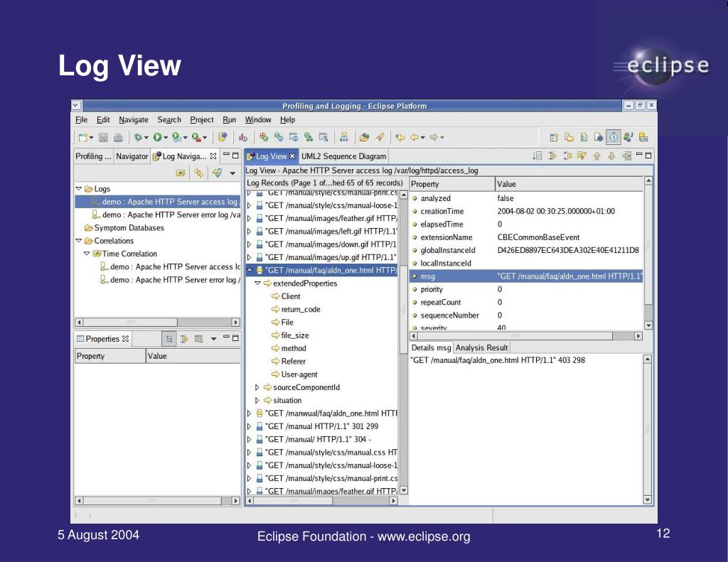Collapse the Correlations tree node
This screenshot has height=562, width=728.
pyautogui.click(x=78, y=240)
